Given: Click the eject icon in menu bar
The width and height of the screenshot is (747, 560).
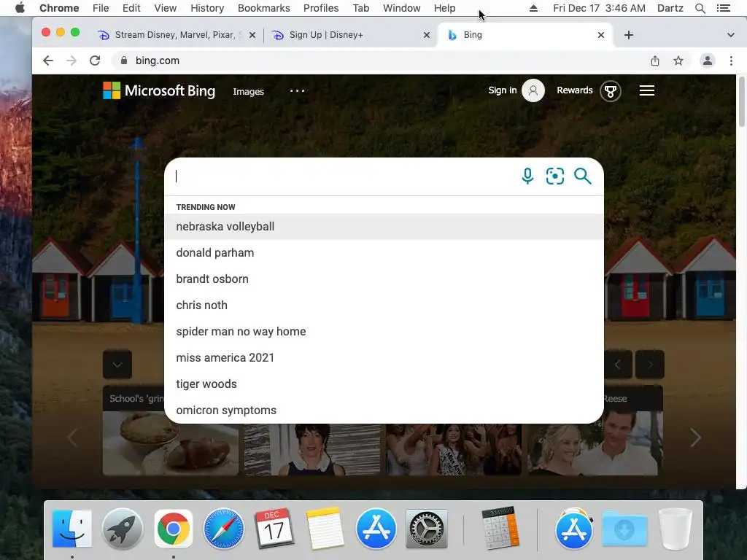Looking at the screenshot, I should [x=533, y=8].
